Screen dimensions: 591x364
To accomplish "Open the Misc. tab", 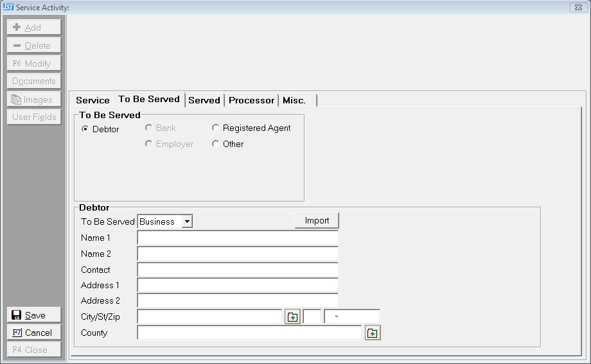I will point(294,100).
